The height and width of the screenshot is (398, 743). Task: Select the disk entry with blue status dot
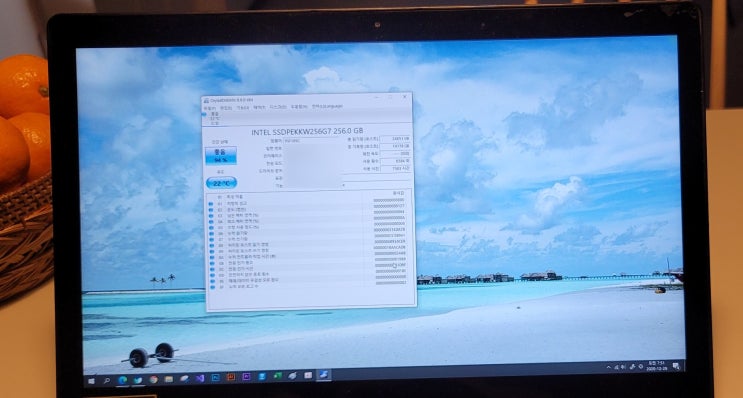[x=212, y=118]
